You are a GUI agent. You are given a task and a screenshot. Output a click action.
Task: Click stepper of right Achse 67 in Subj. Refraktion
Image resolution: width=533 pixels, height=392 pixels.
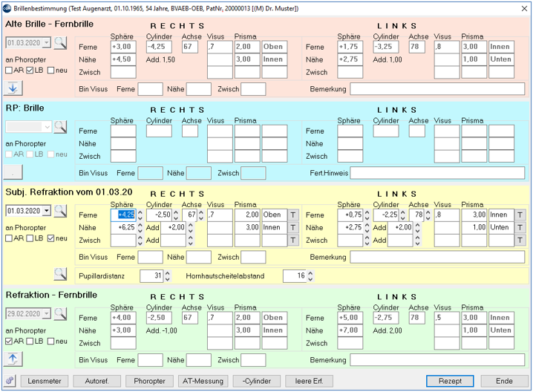point(201,215)
